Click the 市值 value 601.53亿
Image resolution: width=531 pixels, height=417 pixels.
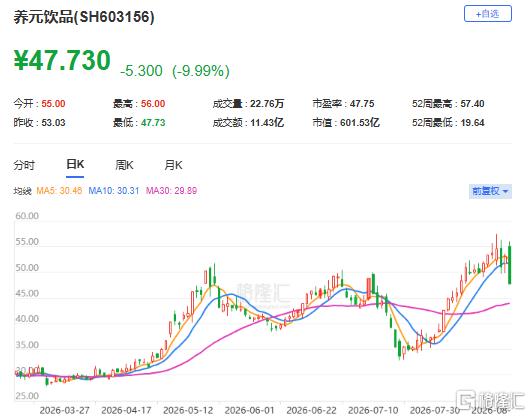pyautogui.click(x=360, y=122)
